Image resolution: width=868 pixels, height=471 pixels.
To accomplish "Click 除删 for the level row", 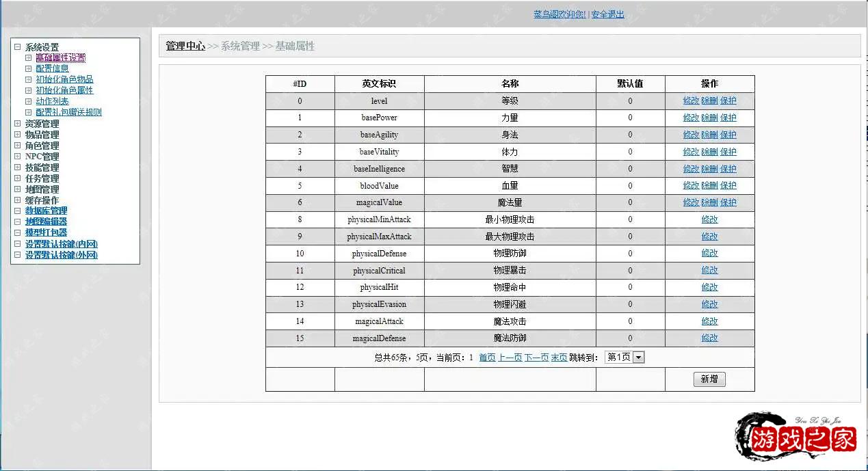I will click(709, 100).
